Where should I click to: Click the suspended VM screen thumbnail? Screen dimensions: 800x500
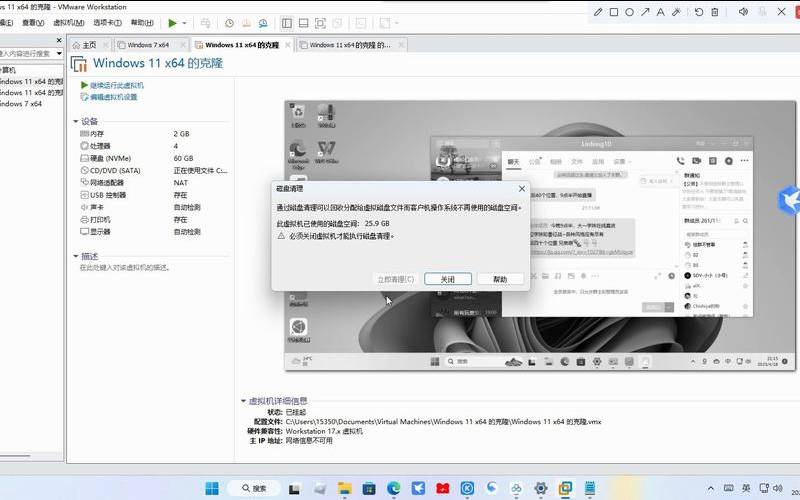pos(540,236)
